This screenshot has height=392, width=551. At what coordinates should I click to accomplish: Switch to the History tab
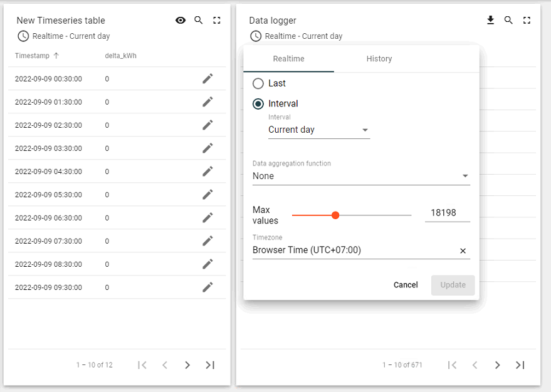click(x=379, y=59)
